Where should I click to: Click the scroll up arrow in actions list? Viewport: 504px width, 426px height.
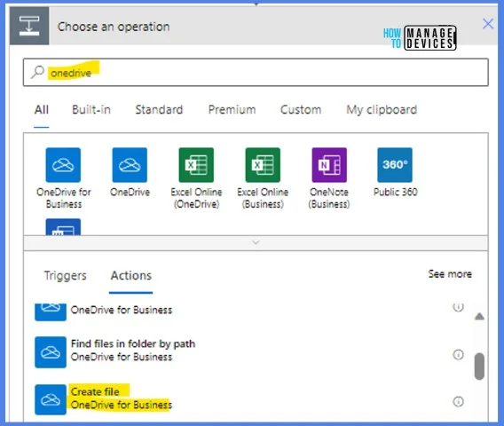(x=479, y=316)
